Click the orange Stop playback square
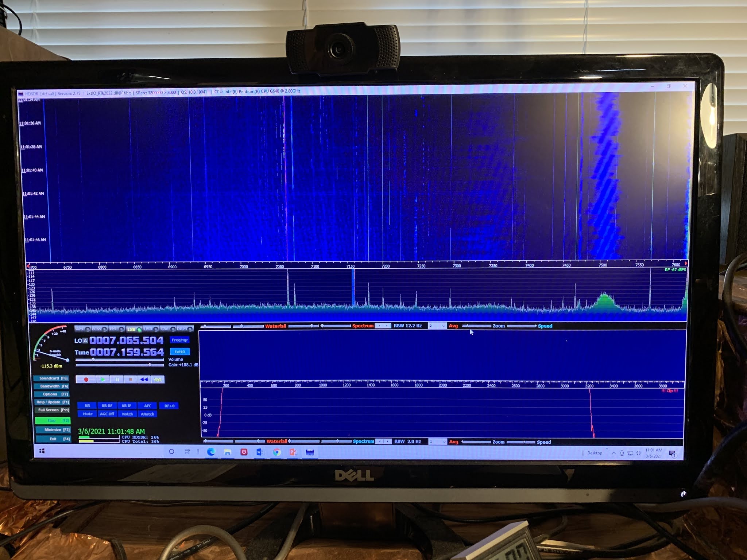The height and width of the screenshot is (560, 747). [130, 380]
